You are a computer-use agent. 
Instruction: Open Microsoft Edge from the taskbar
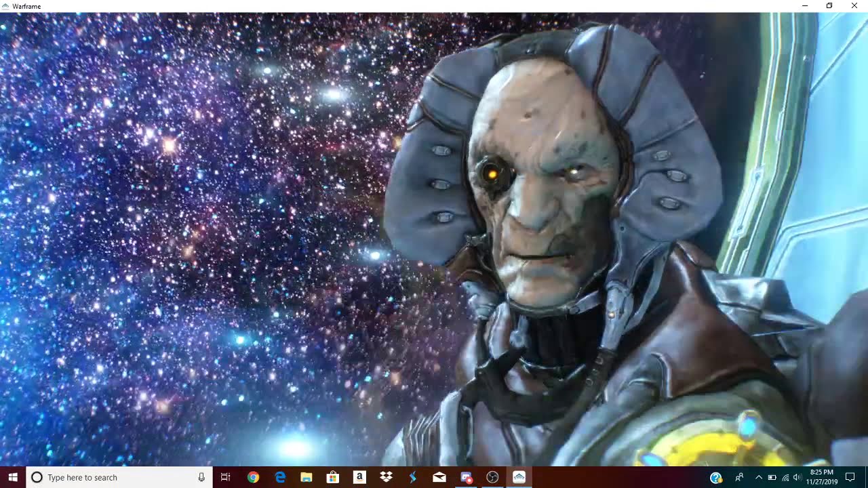click(279, 477)
